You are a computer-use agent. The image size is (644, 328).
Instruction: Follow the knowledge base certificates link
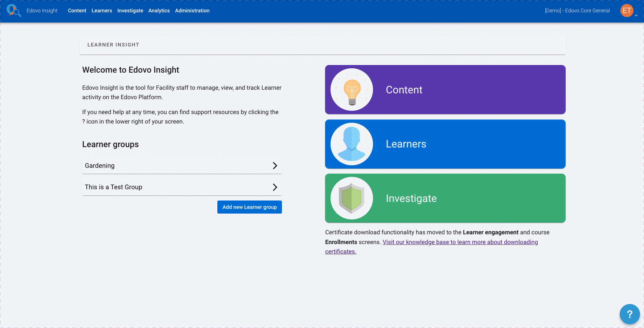pos(460,242)
